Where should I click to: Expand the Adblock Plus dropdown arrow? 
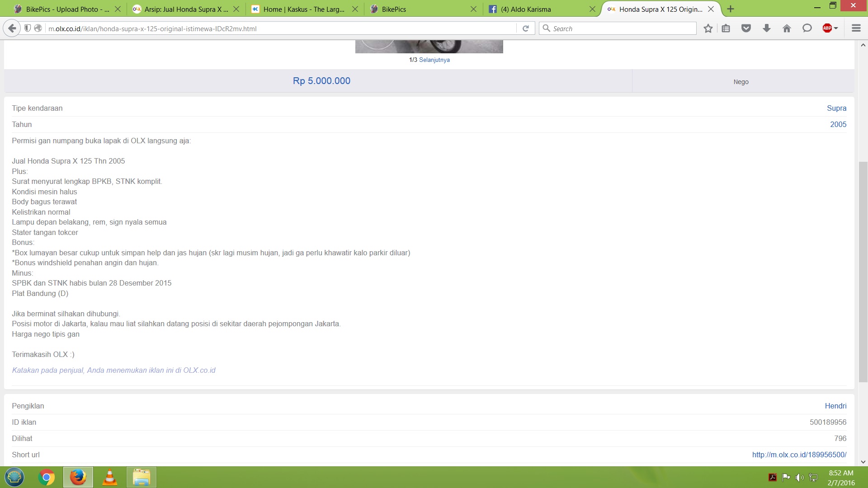click(x=836, y=28)
